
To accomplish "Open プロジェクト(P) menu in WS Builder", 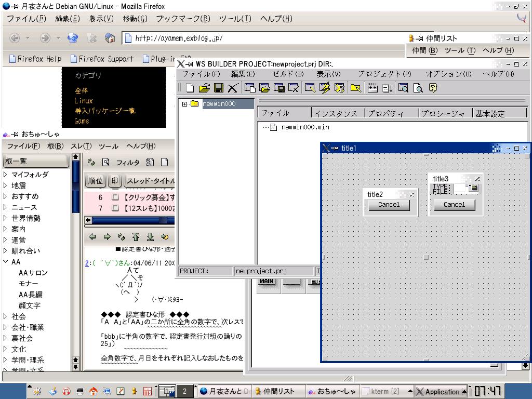I will click(x=385, y=74).
